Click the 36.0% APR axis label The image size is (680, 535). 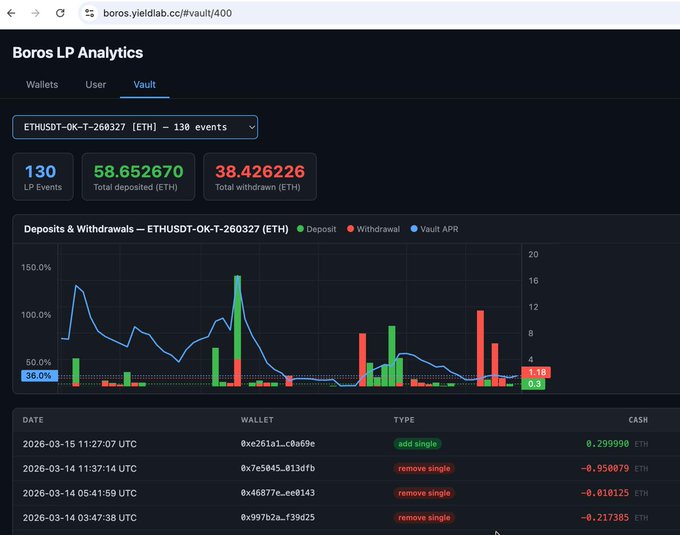click(x=39, y=376)
